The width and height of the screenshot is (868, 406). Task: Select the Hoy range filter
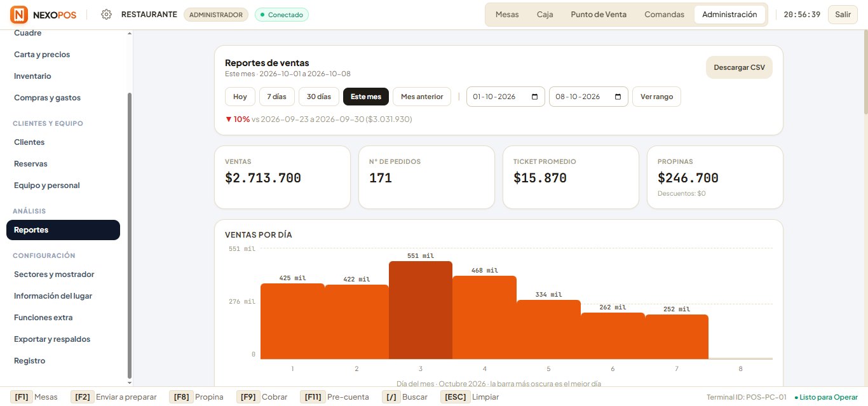coord(240,97)
